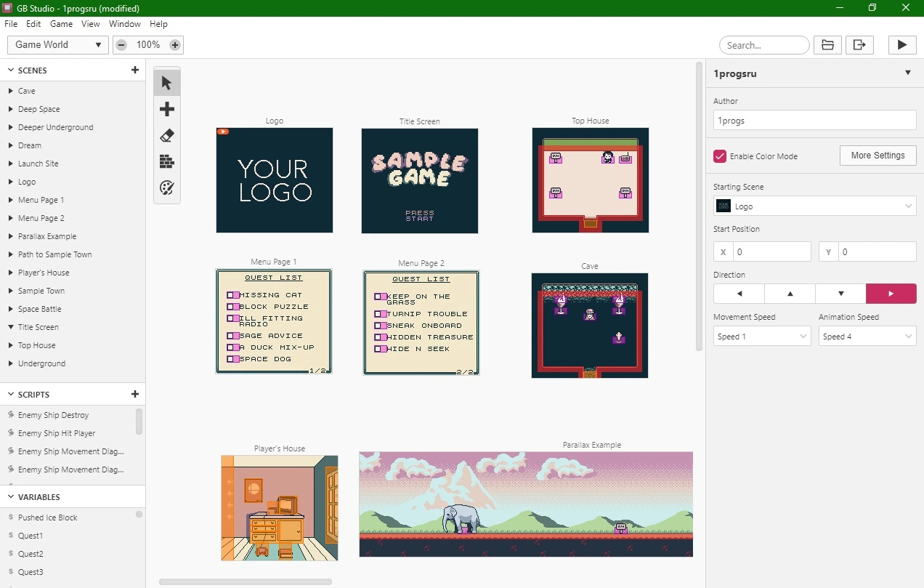
Task: Open the Game World view dropdown
Action: (58, 45)
